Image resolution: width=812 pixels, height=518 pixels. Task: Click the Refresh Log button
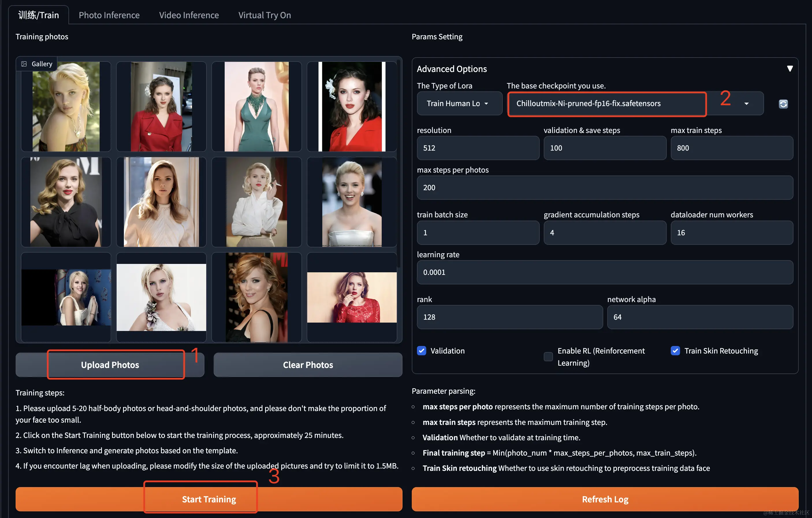point(605,499)
